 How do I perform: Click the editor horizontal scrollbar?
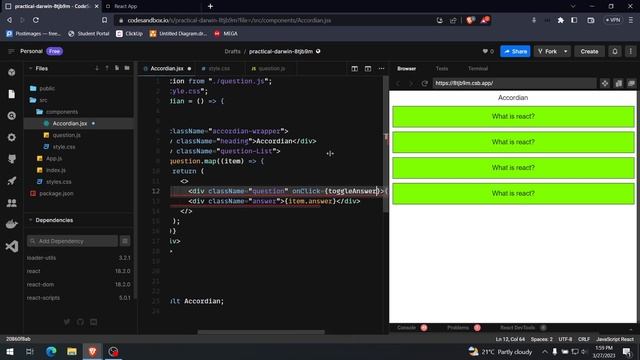261,332
